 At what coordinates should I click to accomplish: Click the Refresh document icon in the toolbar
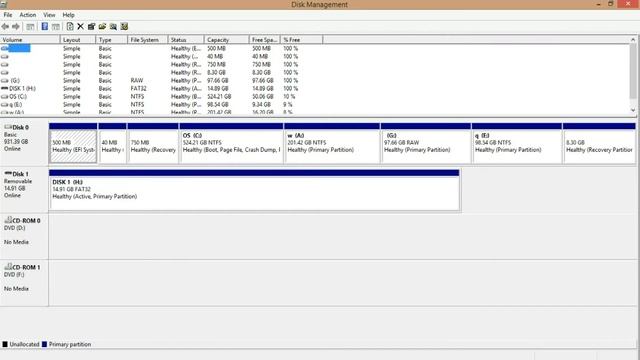coord(70,27)
